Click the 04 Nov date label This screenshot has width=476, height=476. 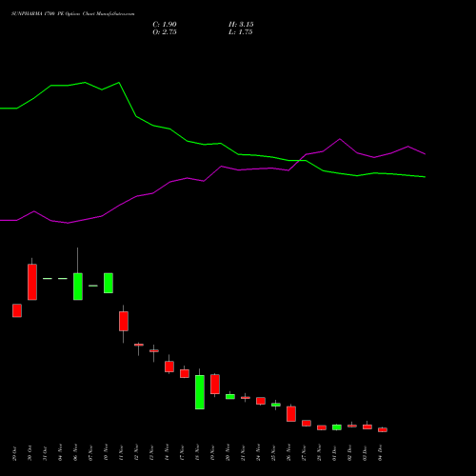pyautogui.click(x=60, y=453)
